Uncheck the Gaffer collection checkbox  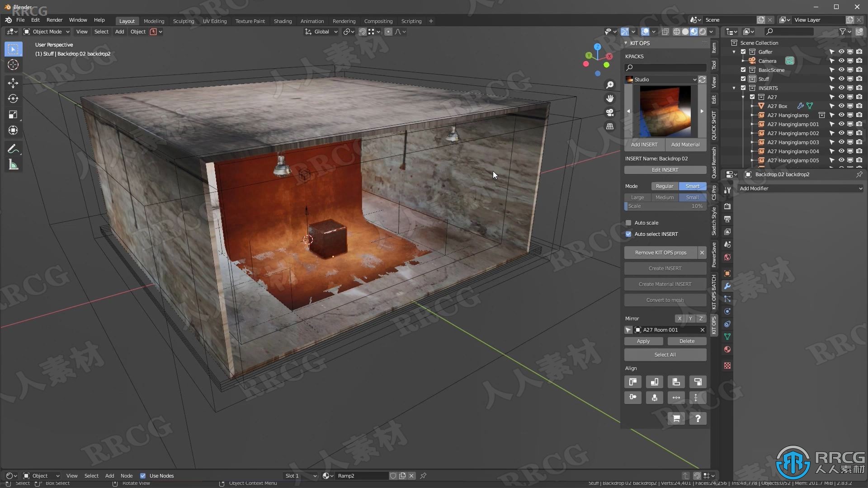743,52
